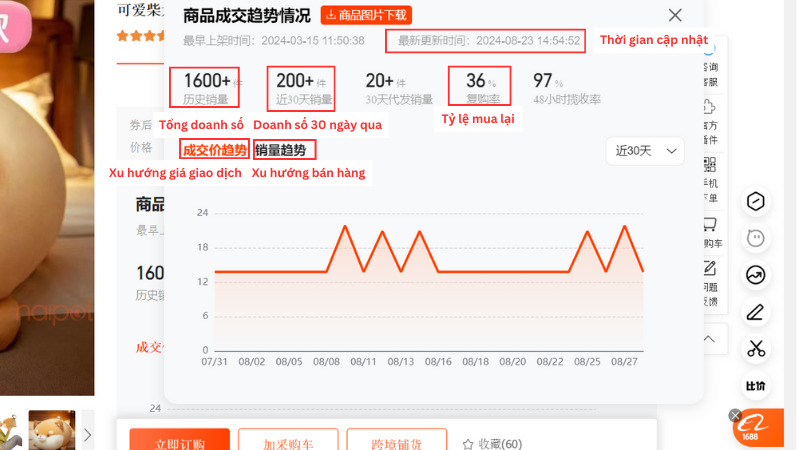This screenshot has height=450, width=800.
Task: Collapse sidebar using the up chevron
Action: point(710,339)
